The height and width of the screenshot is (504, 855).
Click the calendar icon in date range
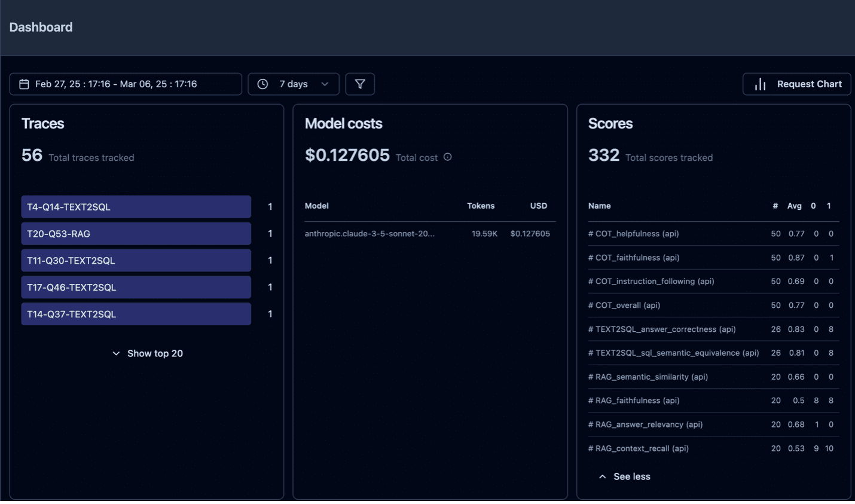coord(24,84)
